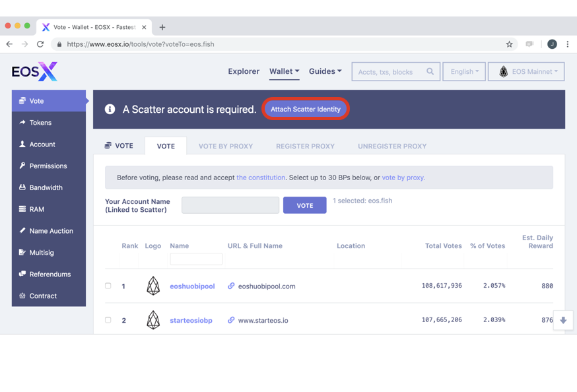Open Permissions in the sidebar
This screenshot has width=577, height=392.
tap(49, 166)
